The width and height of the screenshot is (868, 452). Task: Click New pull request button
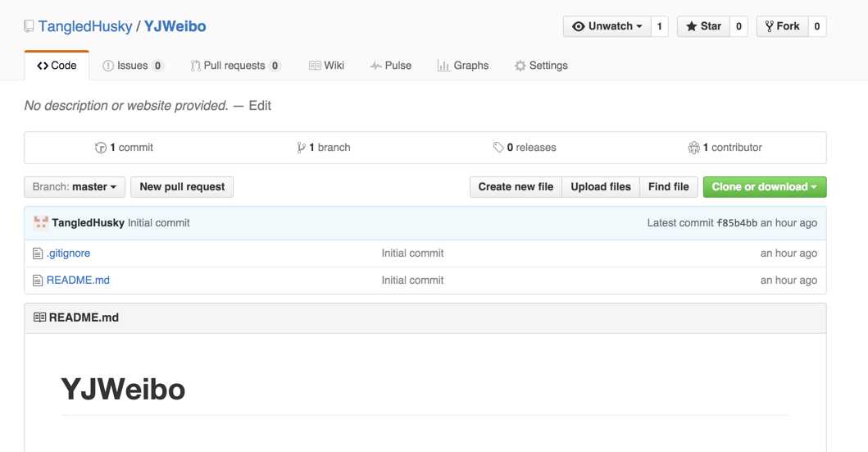coord(182,187)
